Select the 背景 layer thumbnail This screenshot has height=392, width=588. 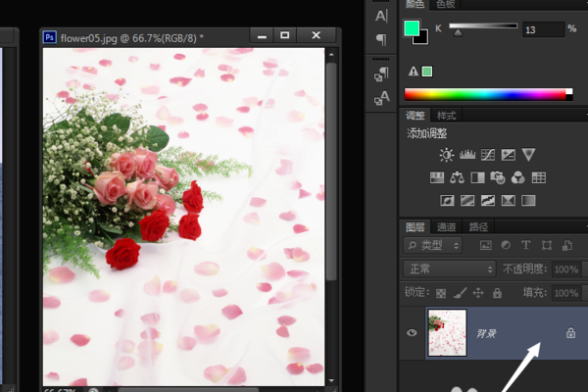[447, 332]
